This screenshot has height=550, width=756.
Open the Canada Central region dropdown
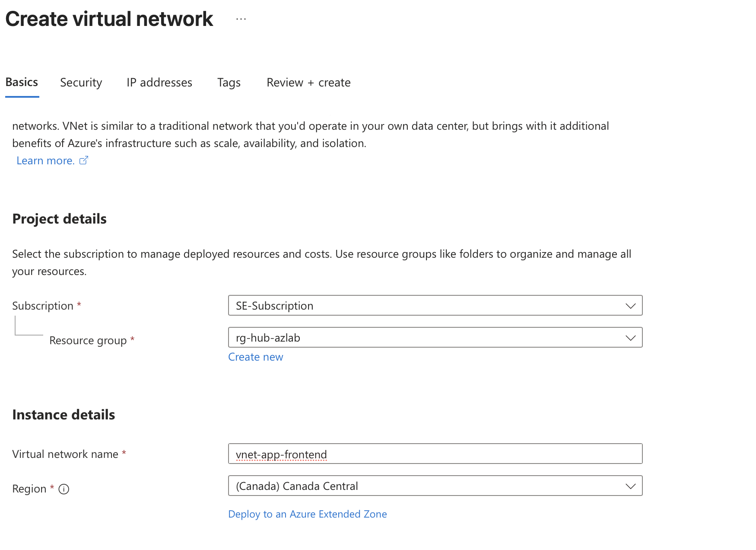click(x=435, y=486)
